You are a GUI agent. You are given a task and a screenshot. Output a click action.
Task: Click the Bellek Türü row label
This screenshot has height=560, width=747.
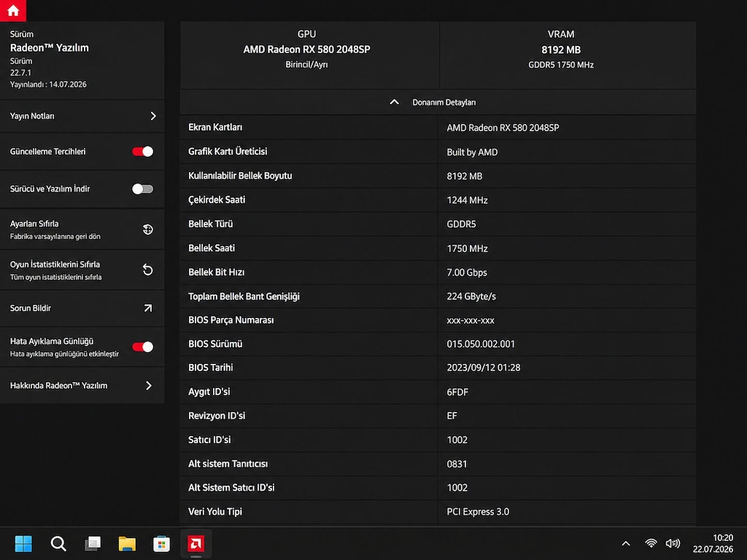click(x=211, y=224)
